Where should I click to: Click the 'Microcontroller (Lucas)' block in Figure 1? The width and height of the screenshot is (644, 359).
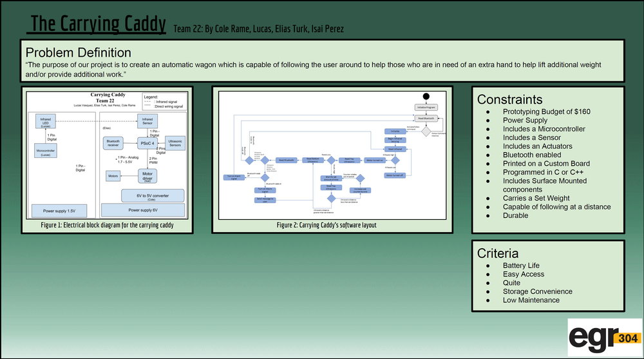click(45, 151)
